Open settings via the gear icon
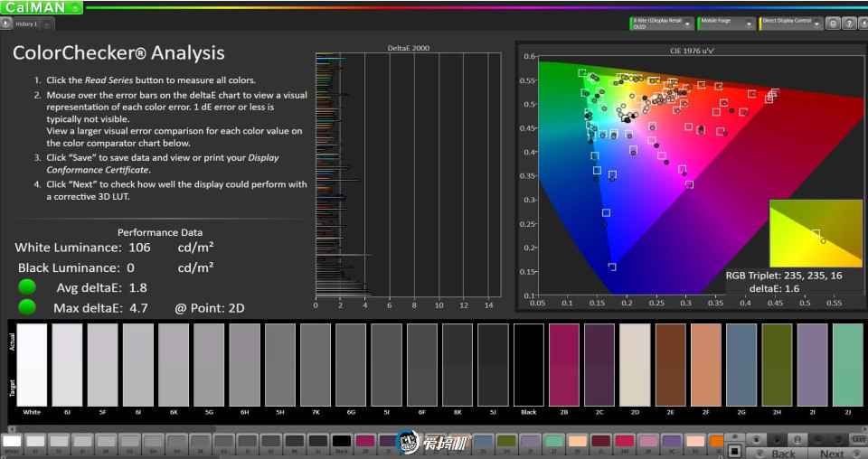Viewport: 868px width, 459px height. pyautogui.click(x=833, y=23)
